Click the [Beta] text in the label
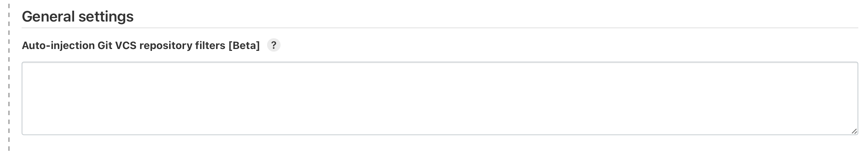 pyautogui.click(x=244, y=45)
